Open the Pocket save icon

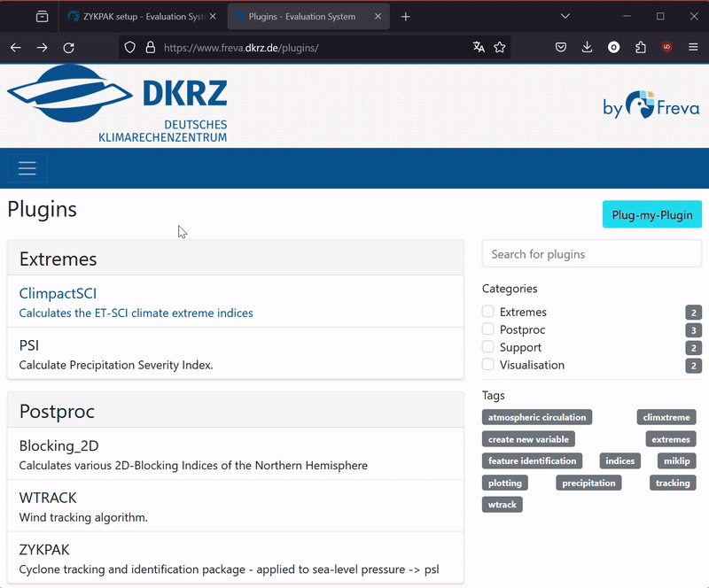(x=561, y=47)
